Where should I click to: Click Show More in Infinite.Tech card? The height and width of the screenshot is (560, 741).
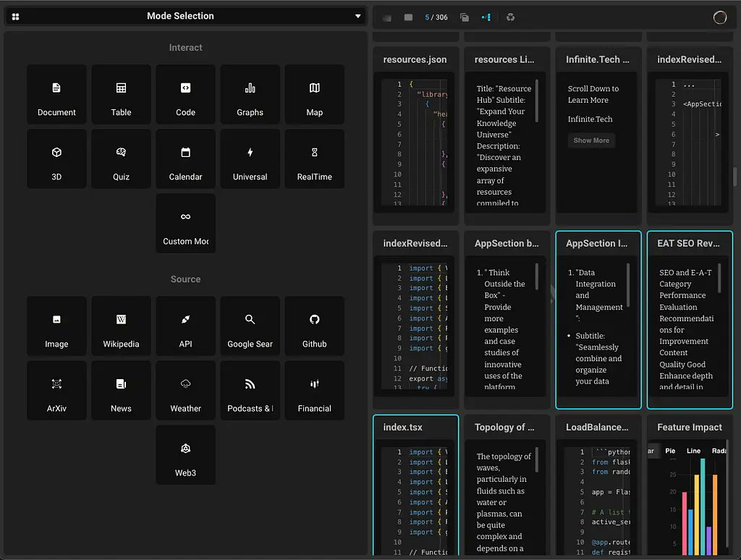coord(591,140)
